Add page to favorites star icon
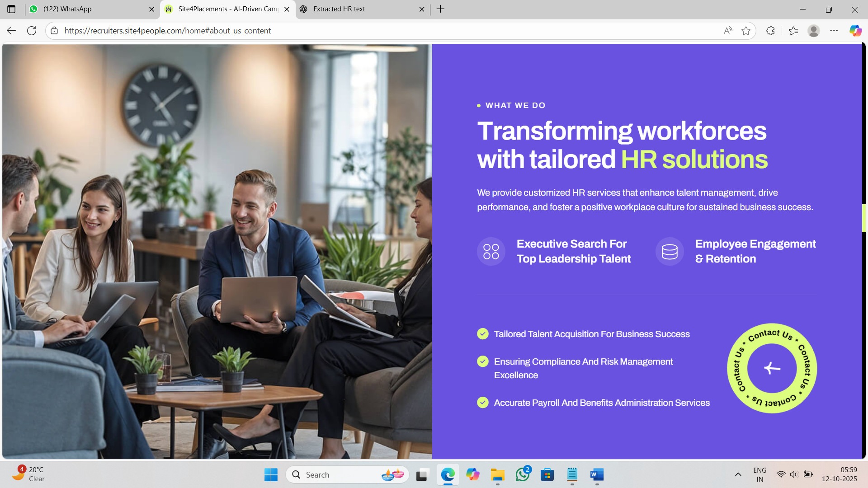 point(746,31)
